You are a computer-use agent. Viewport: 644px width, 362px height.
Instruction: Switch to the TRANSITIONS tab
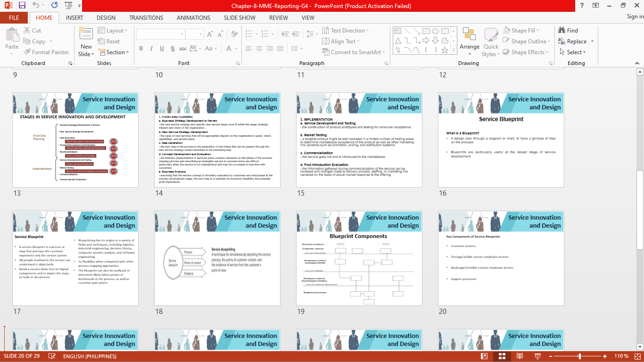146,17
